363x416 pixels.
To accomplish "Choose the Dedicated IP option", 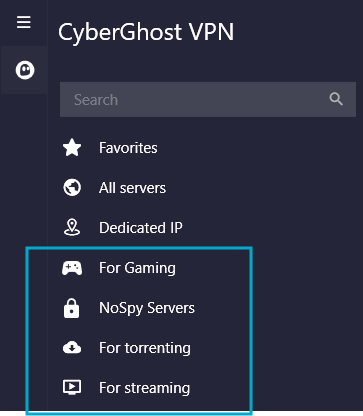I will click(141, 228).
